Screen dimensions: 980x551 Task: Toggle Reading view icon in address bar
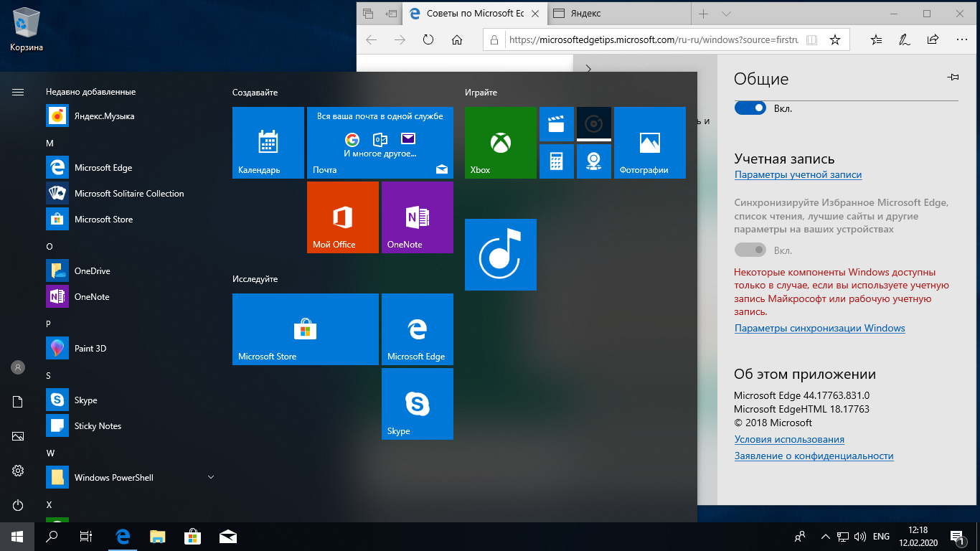[811, 40]
